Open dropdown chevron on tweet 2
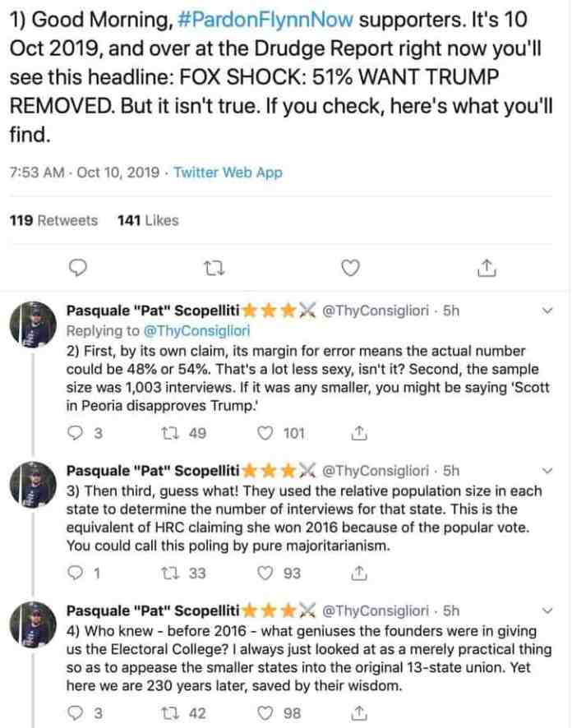 tap(548, 311)
